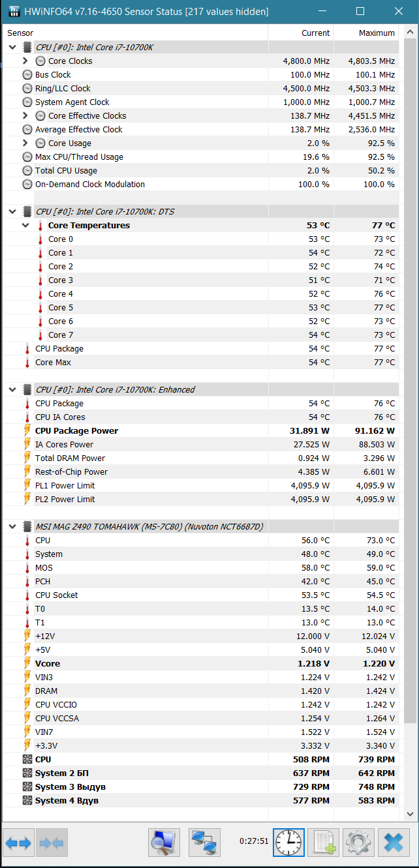Select the Vcore voltage row
This screenshot has width=419, height=868.
click(201, 663)
